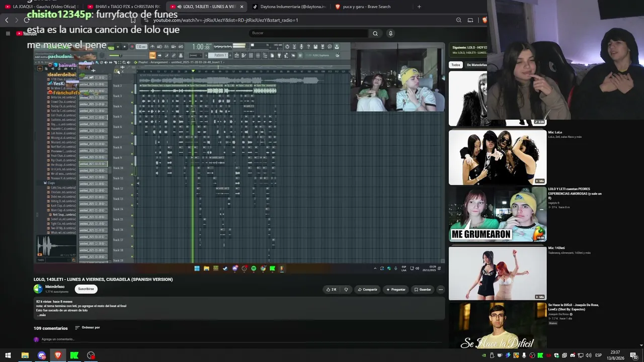Image resolution: width=644 pixels, height=362 pixels.
Task: Focus the Agrega un comentario field
Action: (58, 339)
